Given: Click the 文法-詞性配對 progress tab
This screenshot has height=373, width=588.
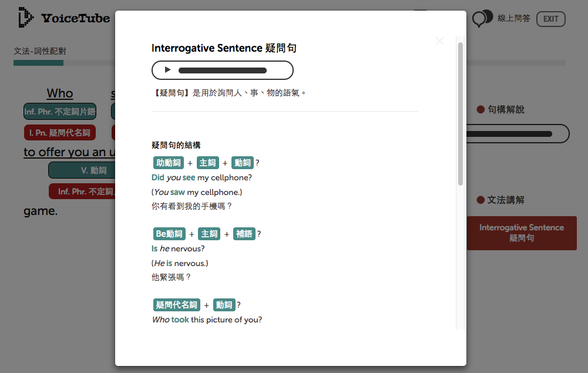Looking at the screenshot, I should (40, 51).
